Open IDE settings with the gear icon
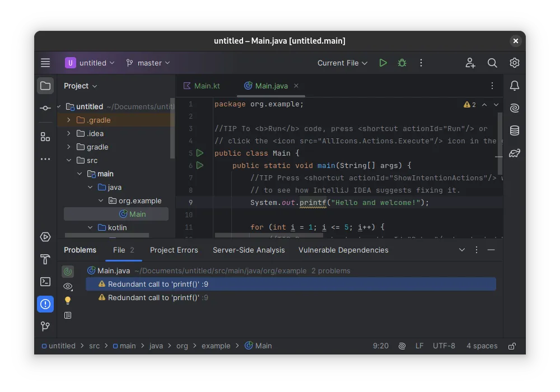 [514, 63]
